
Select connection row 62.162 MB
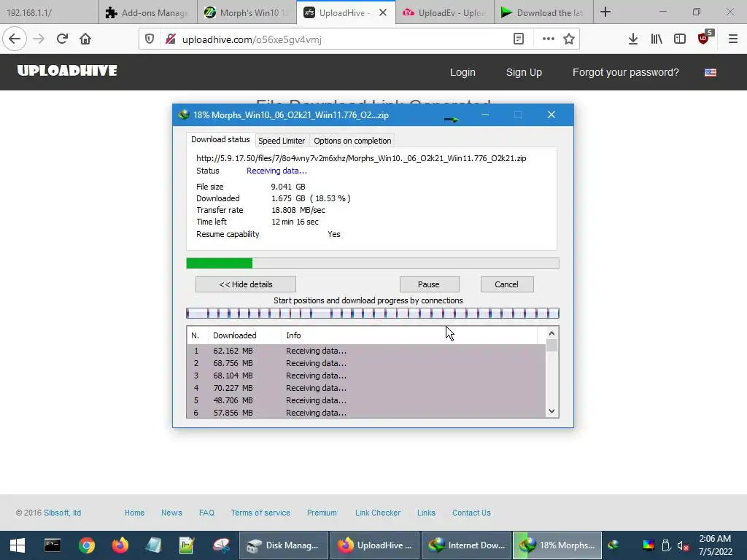(366, 351)
